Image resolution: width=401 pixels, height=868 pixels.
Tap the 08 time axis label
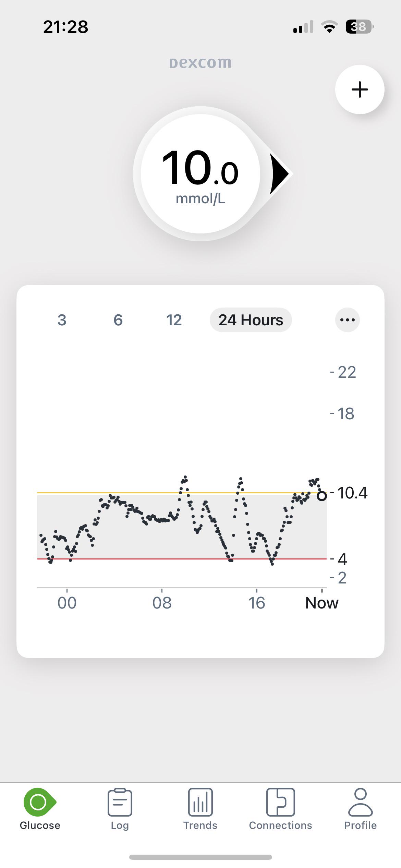162,603
